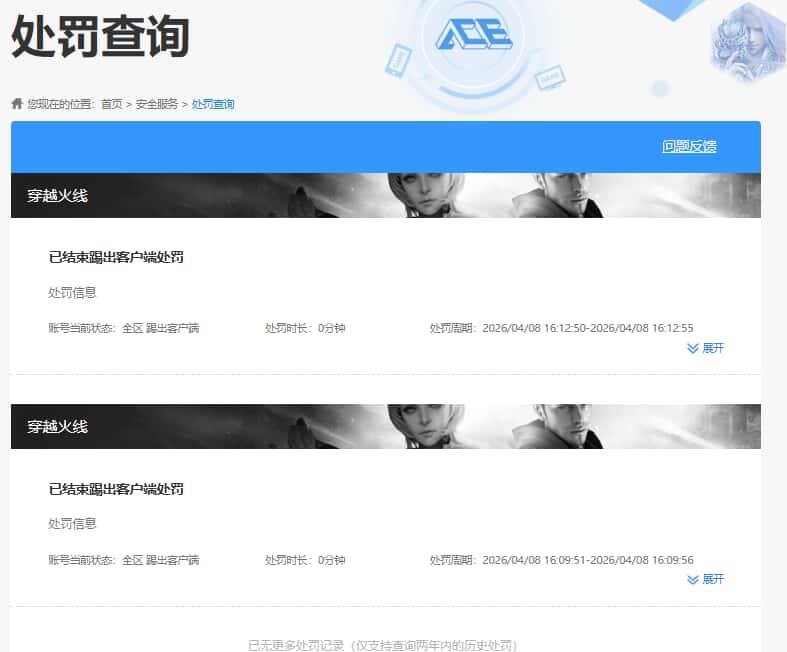Click the hexagon character avatar at top right
The width and height of the screenshot is (787, 652).
point(748,43)
